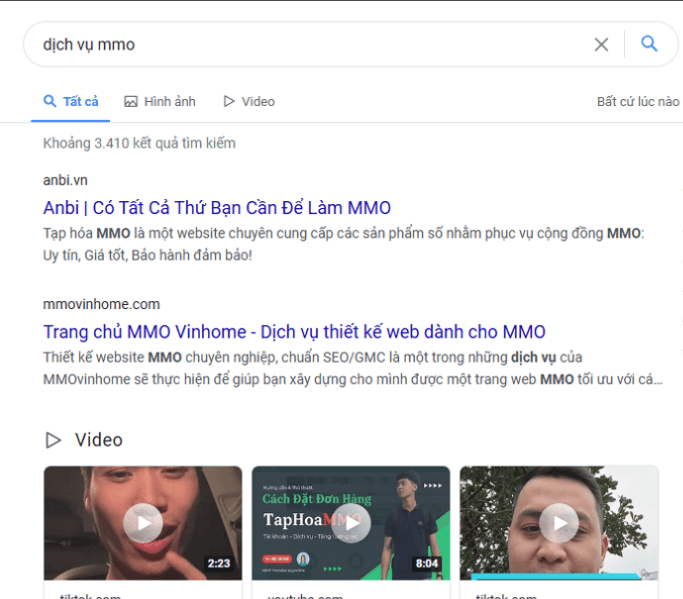Click the play icon beside the Video section heading
The width and height of the screenshot is (683, 599).
click(53, 440)
